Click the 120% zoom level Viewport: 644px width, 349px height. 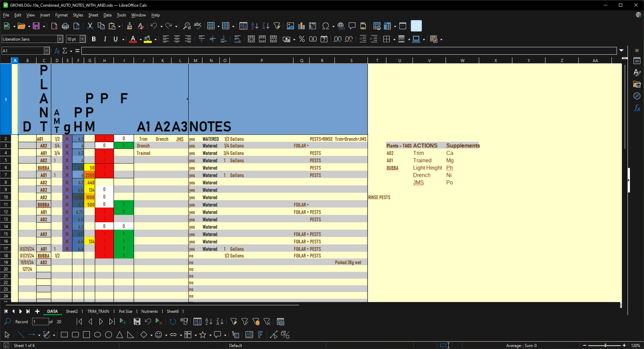point(636,345)
